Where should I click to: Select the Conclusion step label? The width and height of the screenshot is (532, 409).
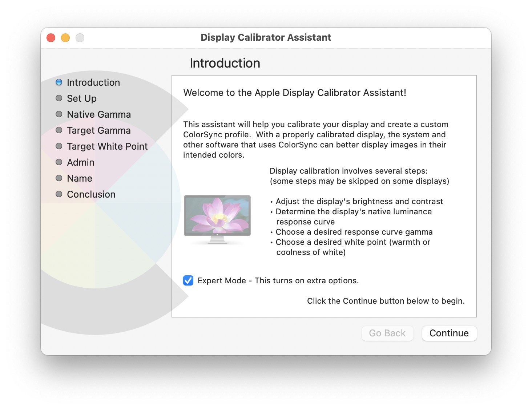pos(91,194)
